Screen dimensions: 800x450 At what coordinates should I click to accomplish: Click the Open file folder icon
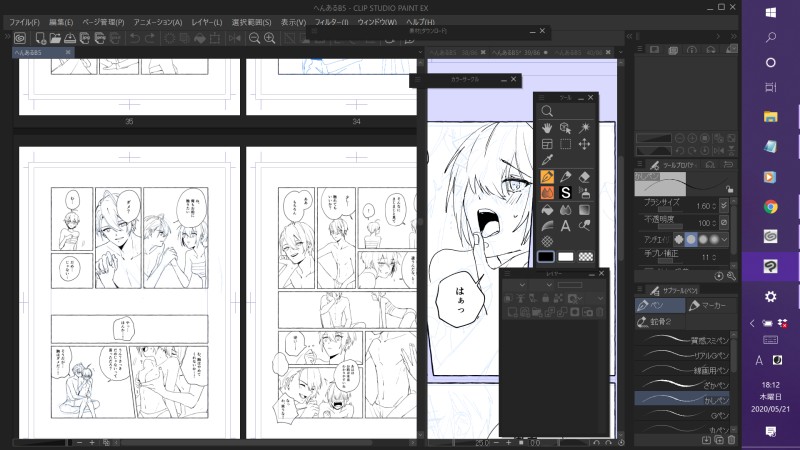click(x=55, y=38)
